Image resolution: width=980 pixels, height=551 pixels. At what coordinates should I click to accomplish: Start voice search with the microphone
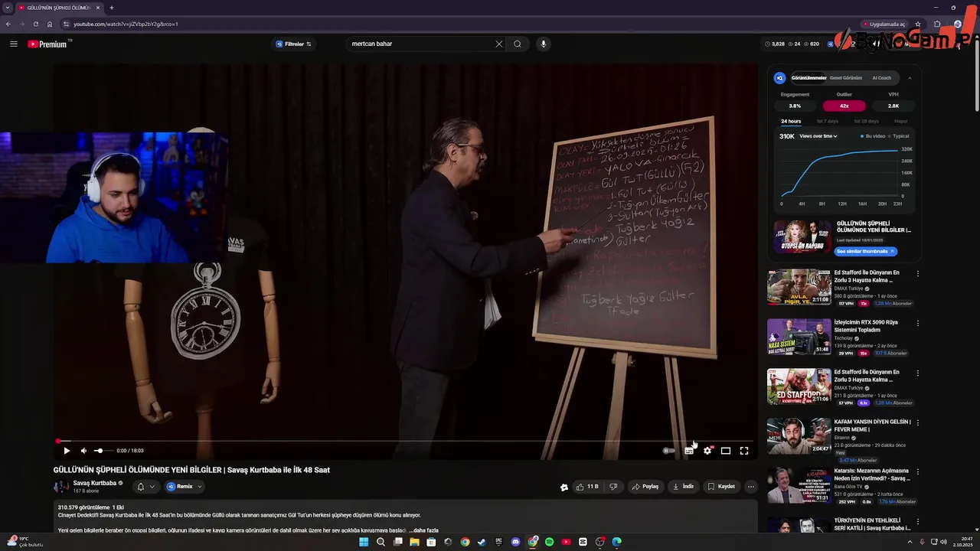pyautogui.click(x=544, y=44)
